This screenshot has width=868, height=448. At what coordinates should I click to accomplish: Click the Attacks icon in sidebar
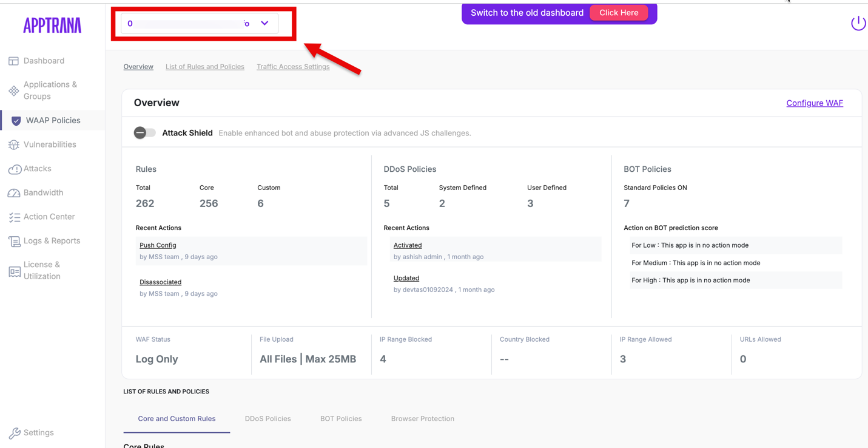(x=15, y=169)
